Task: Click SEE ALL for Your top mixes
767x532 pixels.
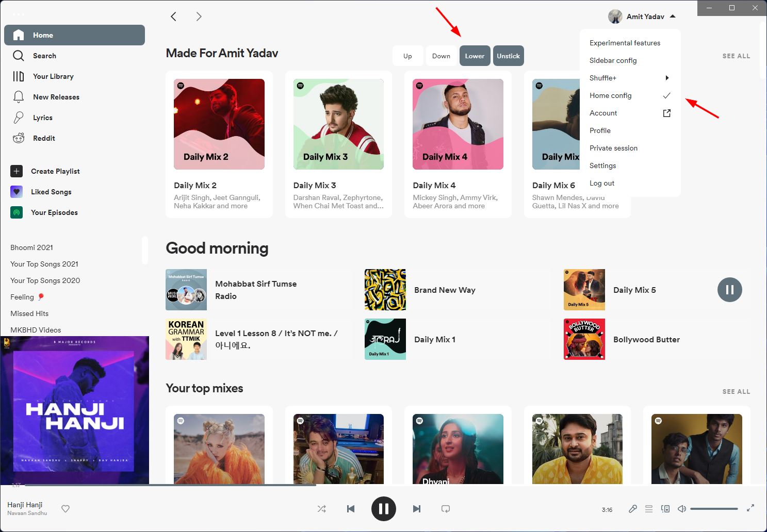Action: (x=736, y=391)
